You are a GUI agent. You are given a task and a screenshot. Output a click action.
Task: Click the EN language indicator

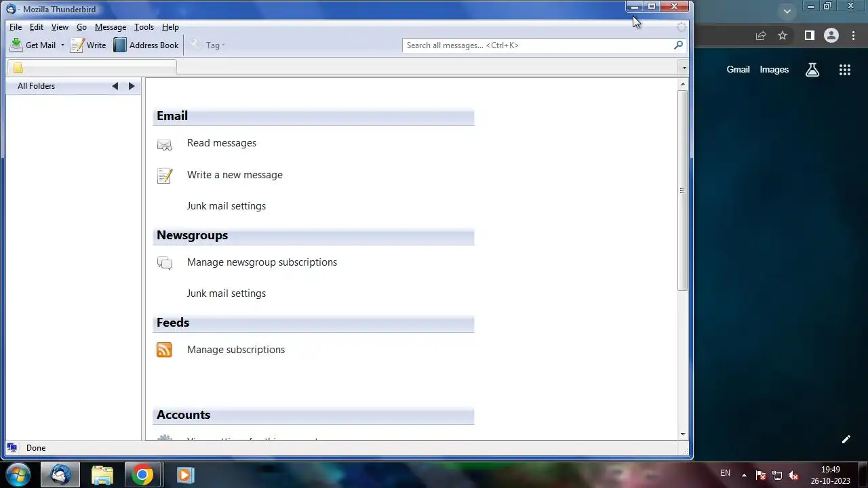(x=725, y=473)
